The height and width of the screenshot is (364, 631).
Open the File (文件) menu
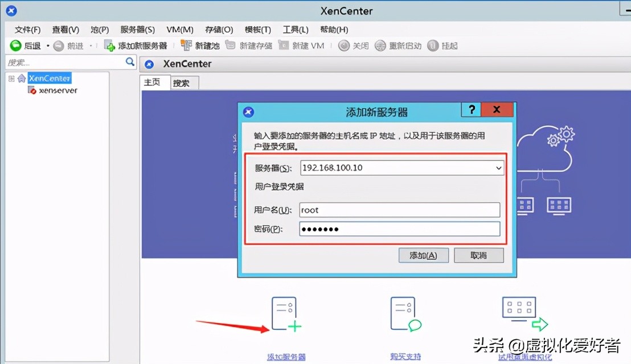[28, 30]
